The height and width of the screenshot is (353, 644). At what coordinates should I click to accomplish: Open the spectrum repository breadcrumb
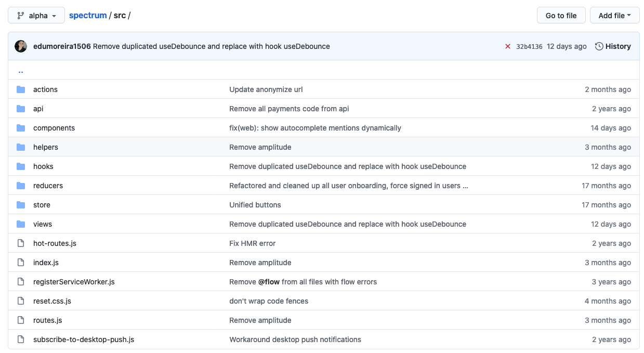(x=87, y=15)
